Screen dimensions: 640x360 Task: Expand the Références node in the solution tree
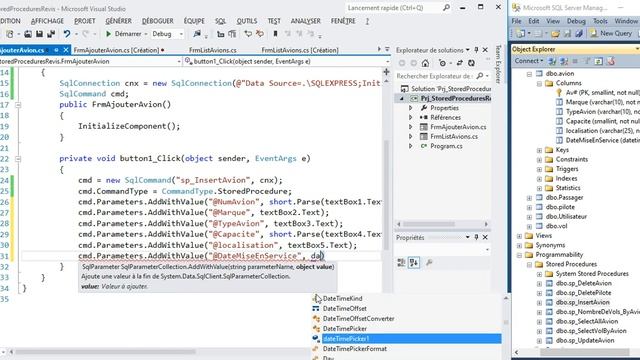pos(411,117)
